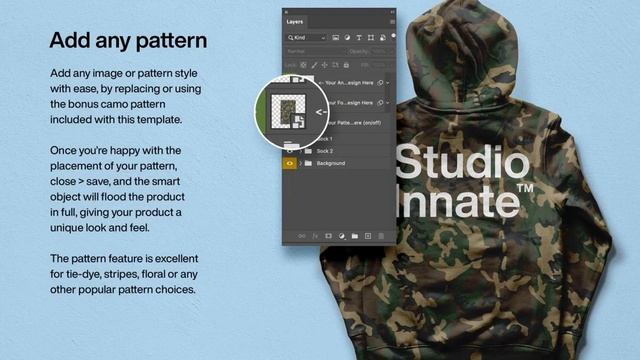Select the Sock 2 layer group

[325, 151]
